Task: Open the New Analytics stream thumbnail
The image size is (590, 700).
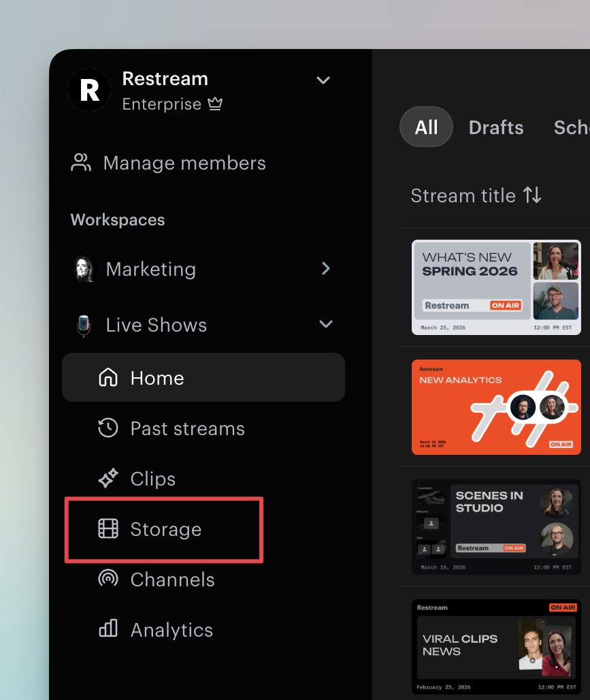Action: (x=496, y=407)
